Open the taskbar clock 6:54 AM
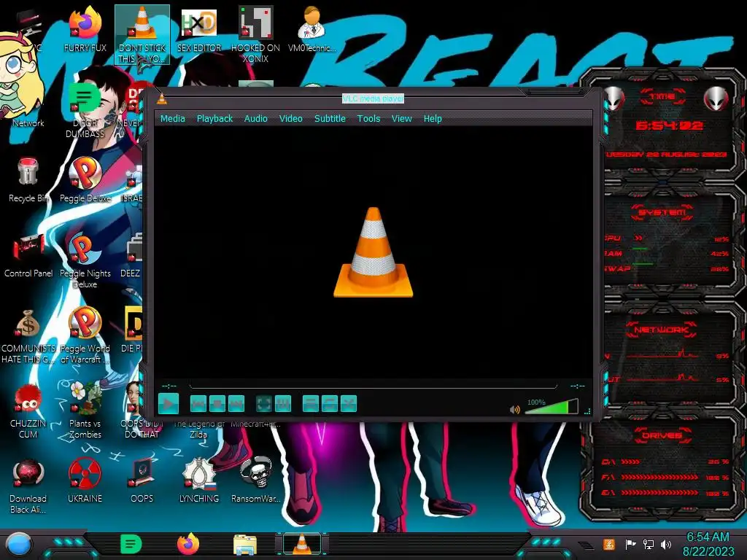Screen dimensions: 747x560 click(708, 544)
